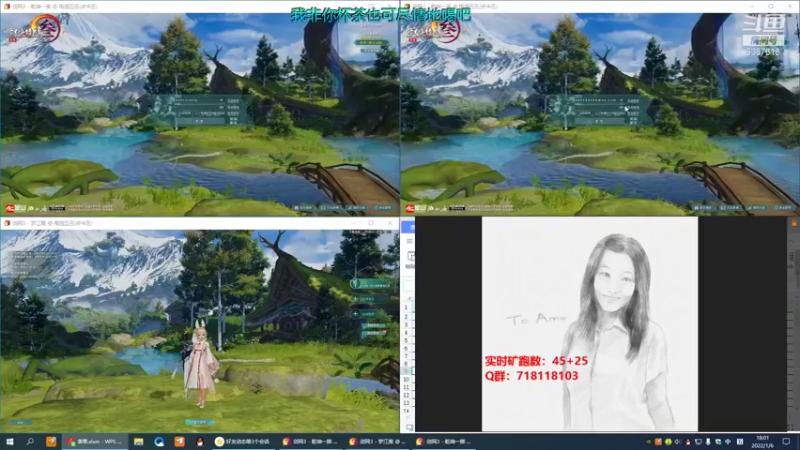800x450 pixels.
Task: Open the Windows Start menu
Action: pyautogui.click(x=9, y=441)
